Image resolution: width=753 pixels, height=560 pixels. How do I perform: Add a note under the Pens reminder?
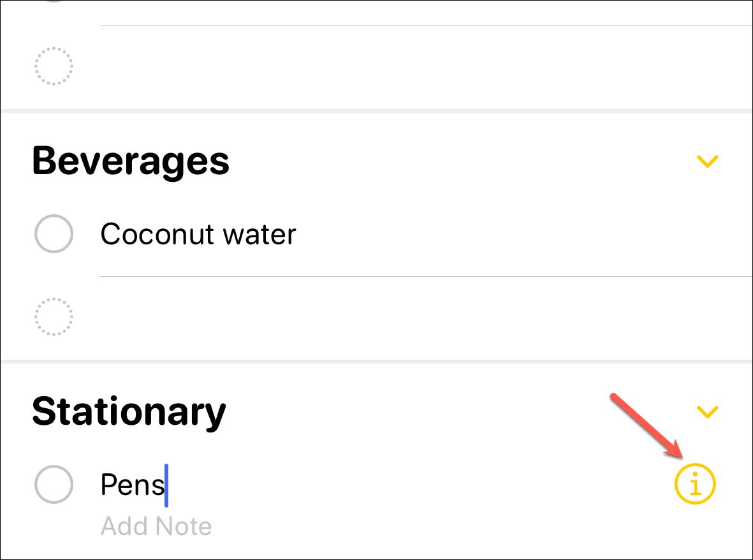[156, 527]
